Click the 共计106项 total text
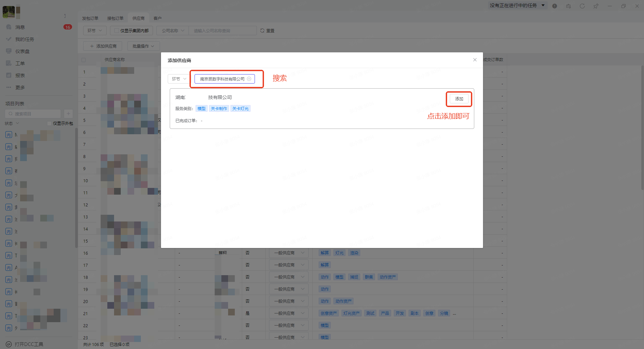This screenshot has width=644, height=349. 94,344
